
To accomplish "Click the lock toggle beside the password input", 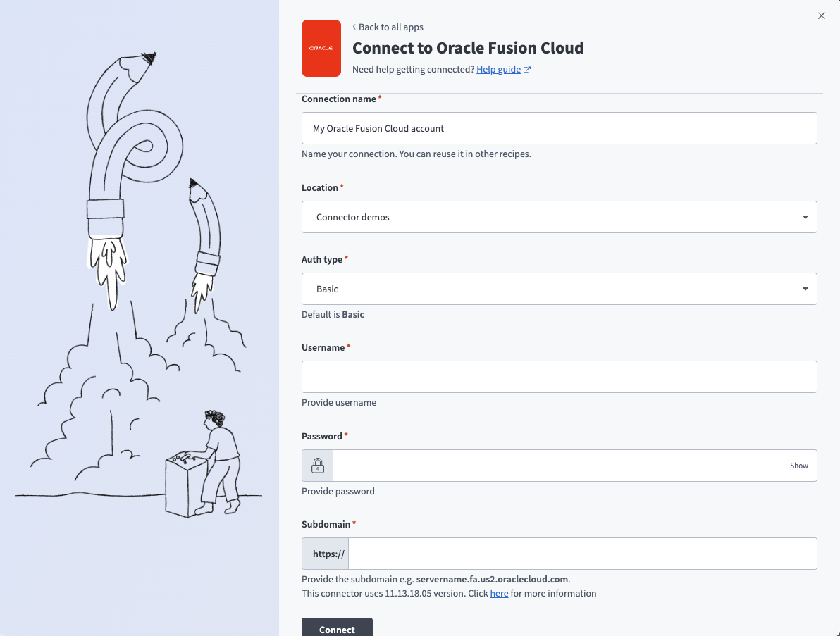I will [316, 465].
